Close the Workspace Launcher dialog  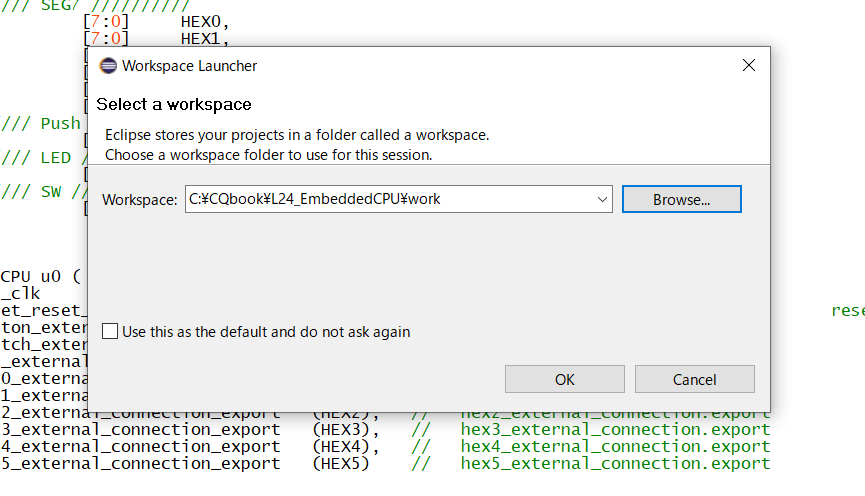748,66
